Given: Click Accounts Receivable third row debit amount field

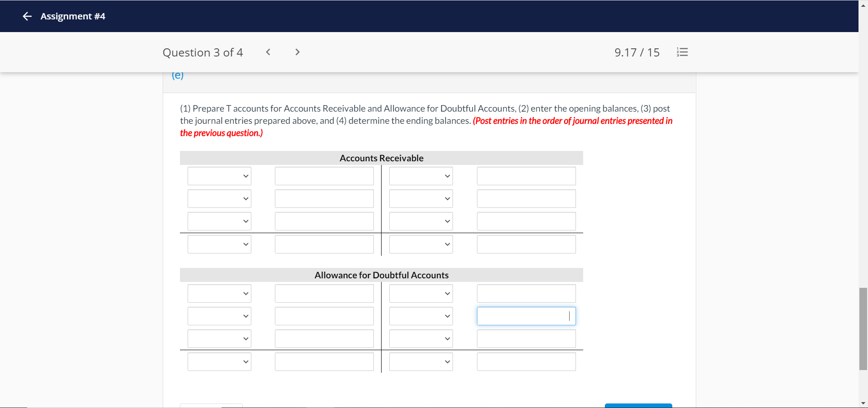Looking at the screenshot, I should 324,221.
